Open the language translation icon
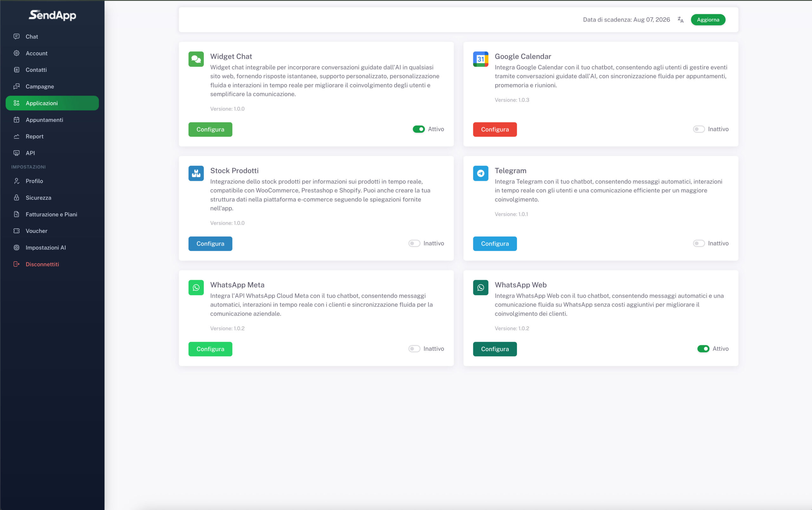This screenshot has height=510, width=812. [x=681, y=20]
